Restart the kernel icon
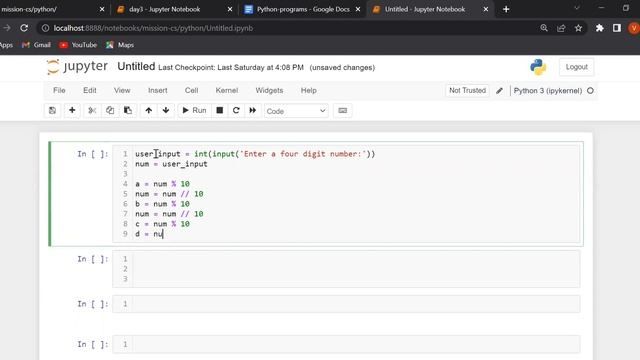 (236, 110)
